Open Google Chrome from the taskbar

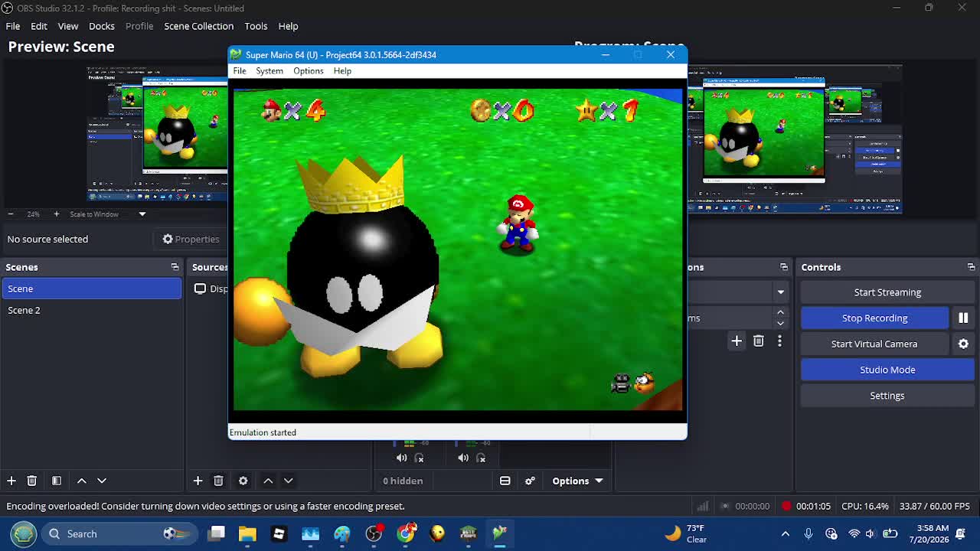coord(405,533)
